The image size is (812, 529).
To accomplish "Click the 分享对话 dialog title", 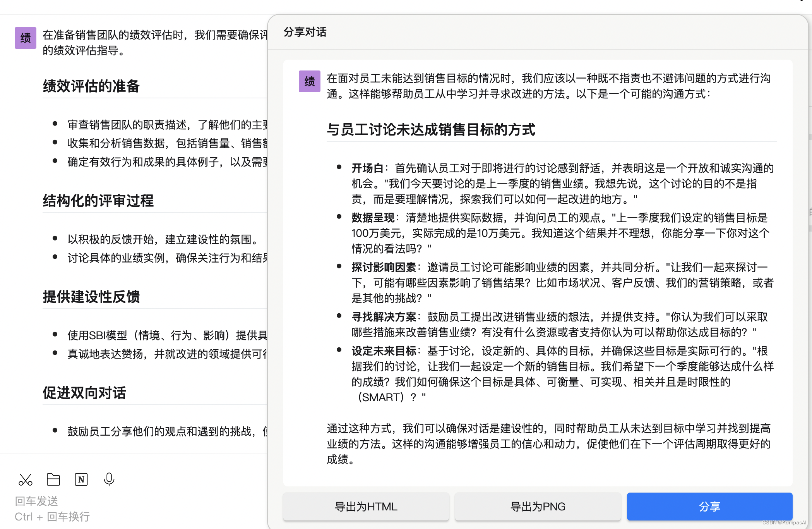I will click(x=305, y=32).
